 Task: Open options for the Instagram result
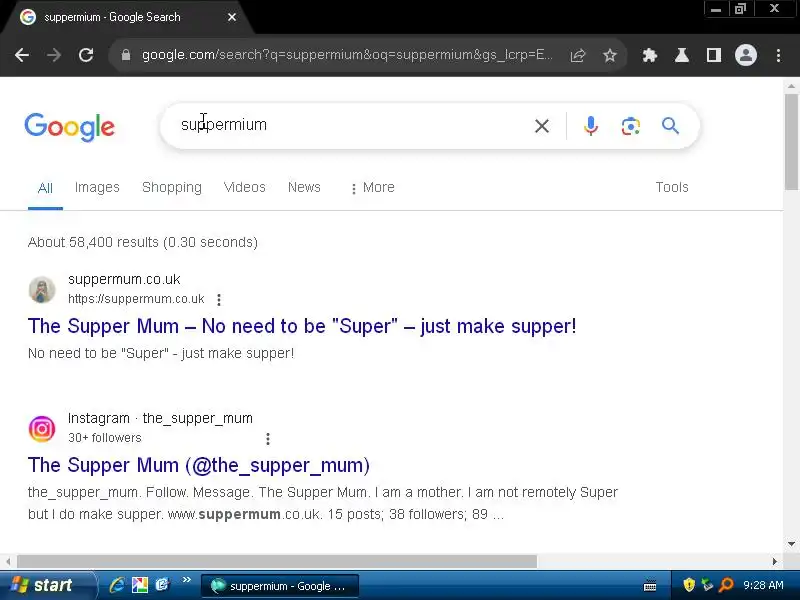coord(268,438)
